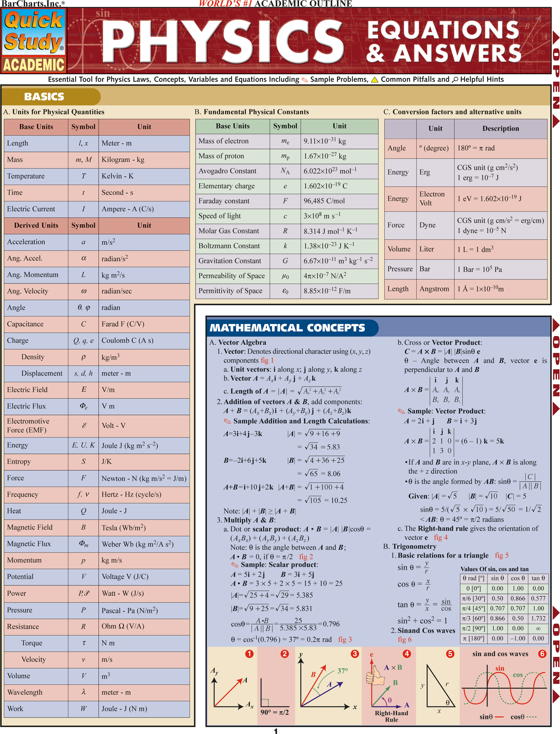Click heading 'A. Units for Physical Quantities'
Image resolution: width=560 pixels, height=734 pixels.
click(x=54, y=112)
